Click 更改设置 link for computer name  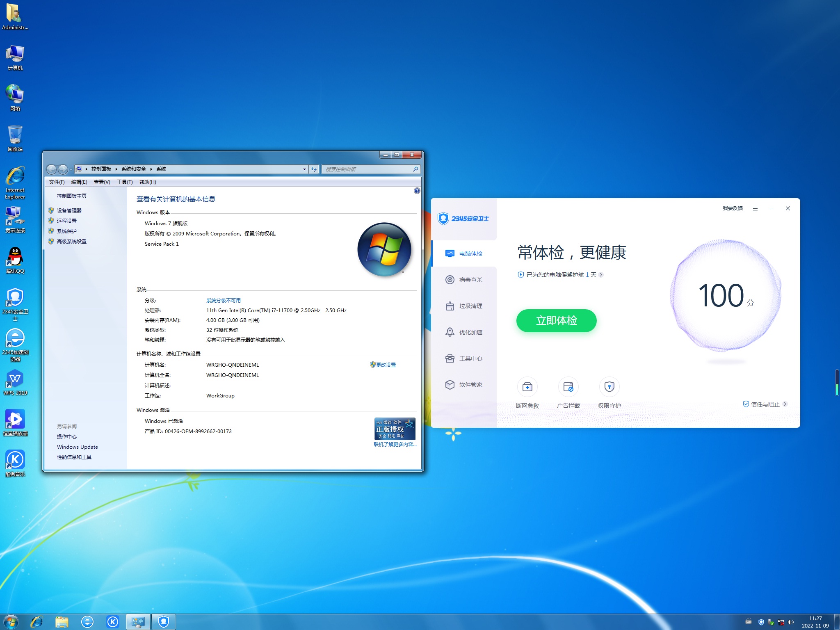click(x=386, y=365)
